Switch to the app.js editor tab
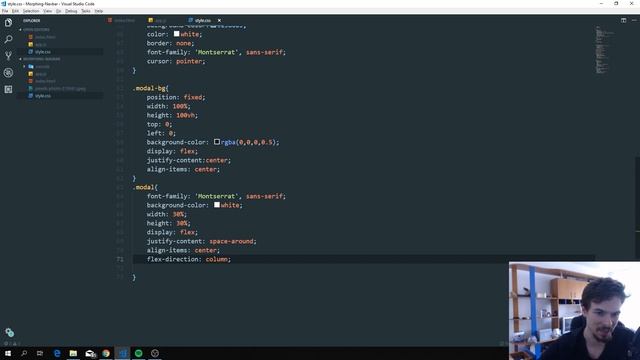The width and height of the screenshot is (640, 360). [x=158, y=20]
